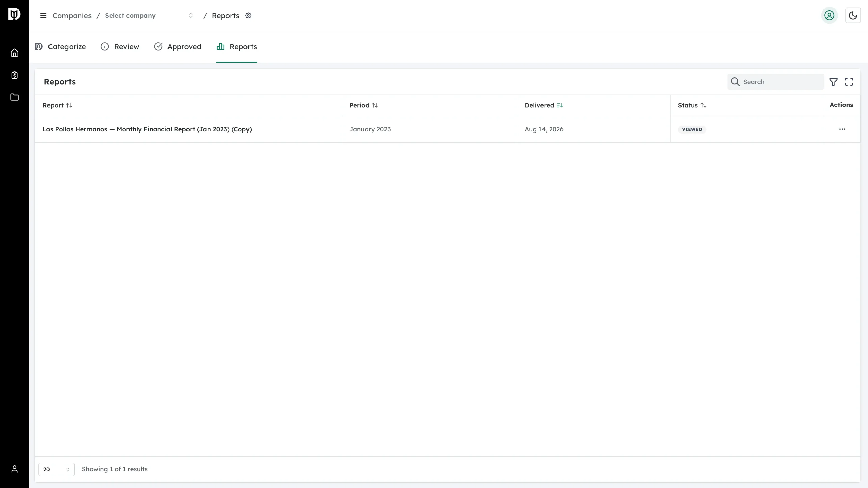Switch to the Categorize tab

[60, 47]
